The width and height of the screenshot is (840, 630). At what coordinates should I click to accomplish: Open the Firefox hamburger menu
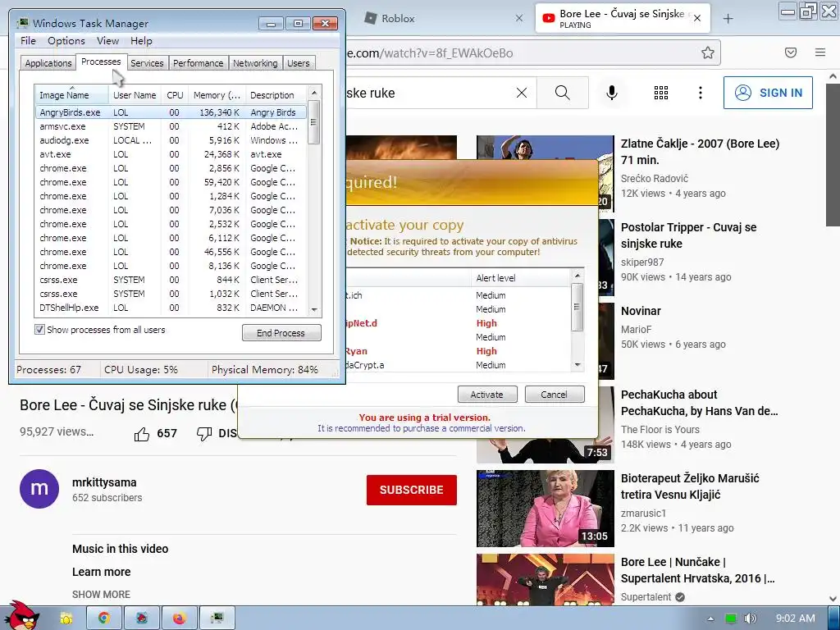pyautogui.click(x=820, y=52)
